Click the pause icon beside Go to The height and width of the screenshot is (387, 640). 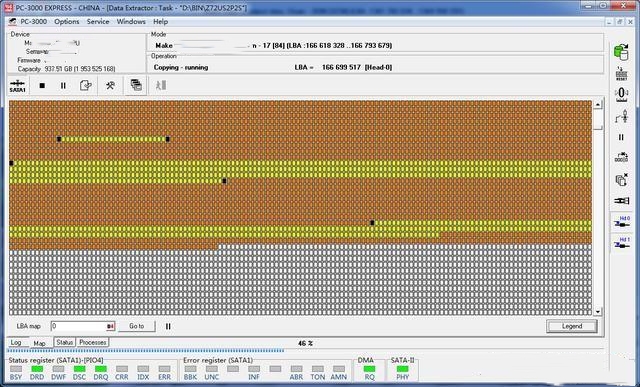point(168,326)
